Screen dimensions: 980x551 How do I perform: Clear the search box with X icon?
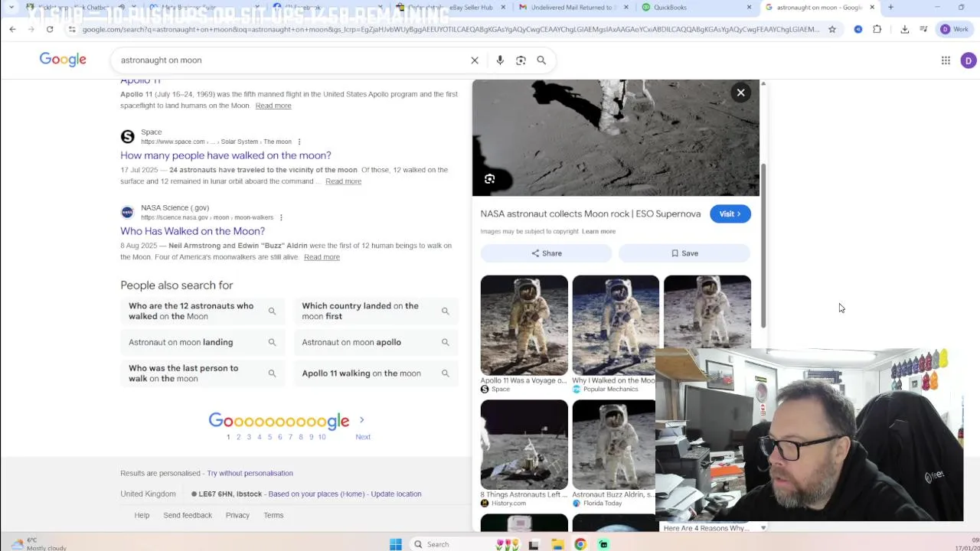click(475, 60)
